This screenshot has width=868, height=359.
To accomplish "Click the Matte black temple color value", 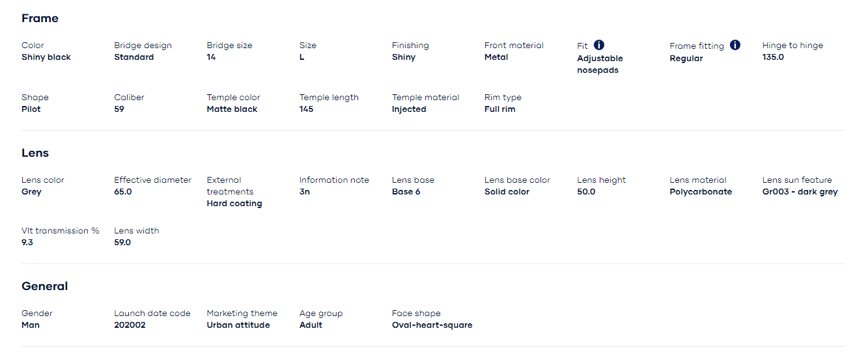I will coord(232,109).
